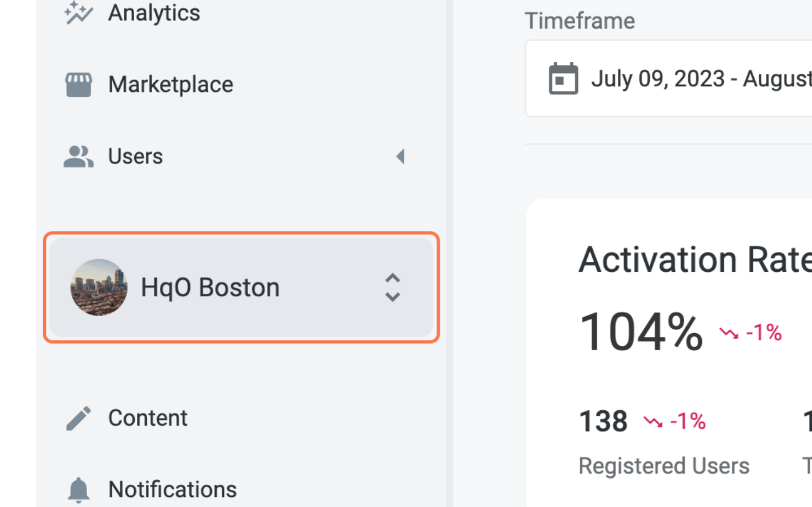Expand the Users submenu arrow
This screenshot has height=507, width=812.
400,157
